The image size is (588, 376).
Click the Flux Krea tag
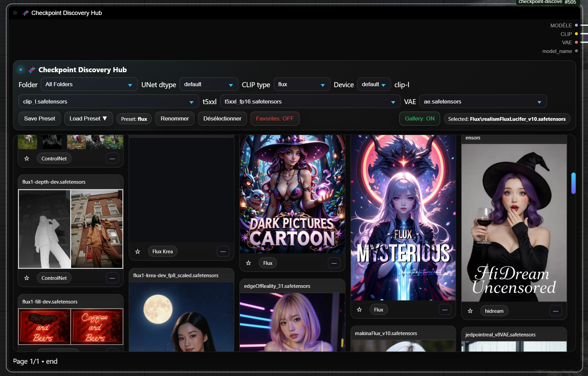pyautogui.click(x=162, y=252)
